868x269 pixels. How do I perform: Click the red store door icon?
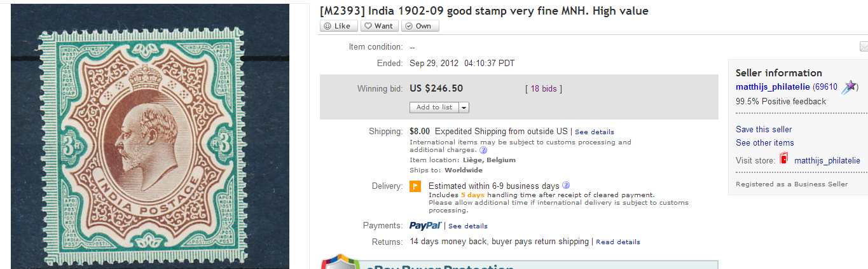pos(784,160)
